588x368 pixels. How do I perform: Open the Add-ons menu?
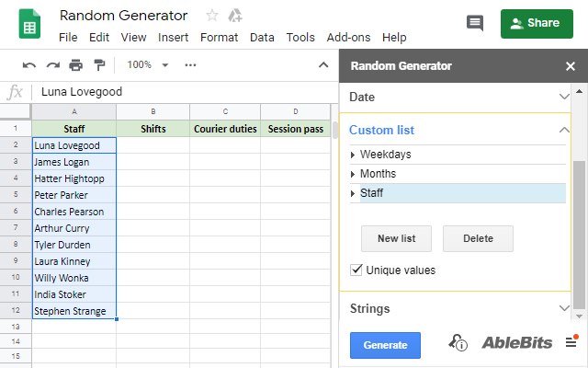(346, 38)
